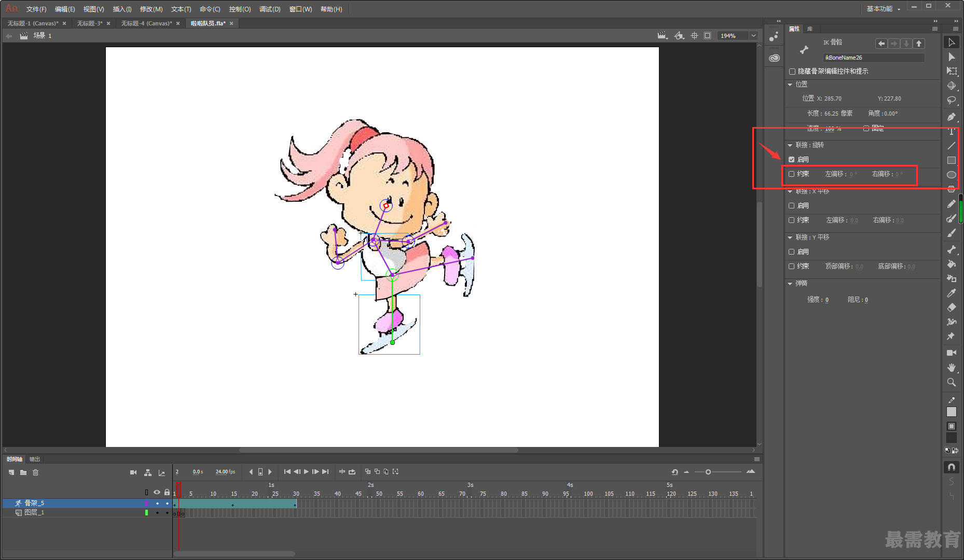Check the hide armature editing controls box

pos(792,72)
